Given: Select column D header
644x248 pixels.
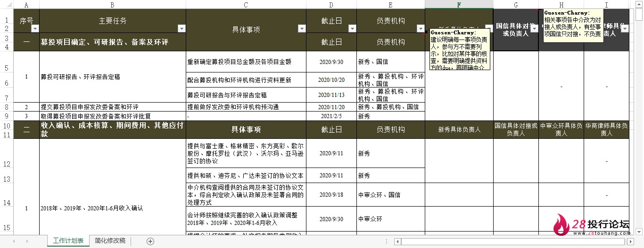Looking at the screenshot, I should pyautogui.click(x=331, y=5).
